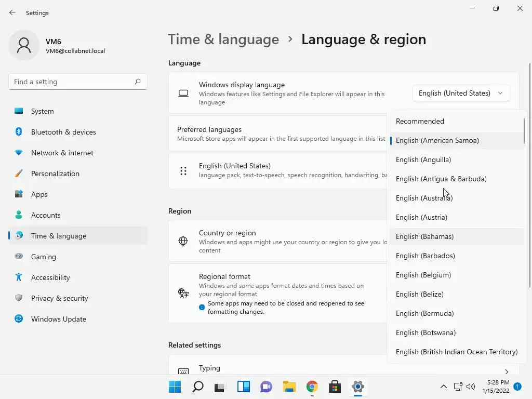Click the chevron on Typing row
The image size is (532, 399).
click(x=507, y=372)
